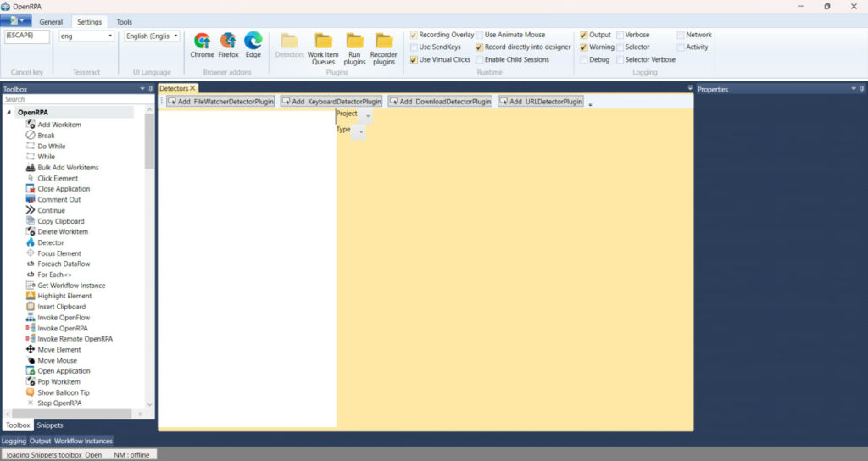The height and width of the screenshot is (461, 868).
Task: Toggle Output logging checkbox
Action: pyautogui.click(x=583, y=35)
